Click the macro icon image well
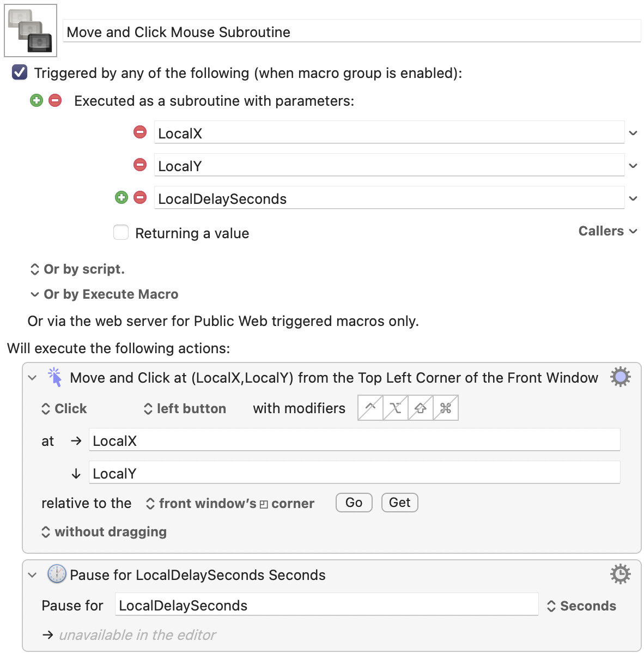 [31, 31]
